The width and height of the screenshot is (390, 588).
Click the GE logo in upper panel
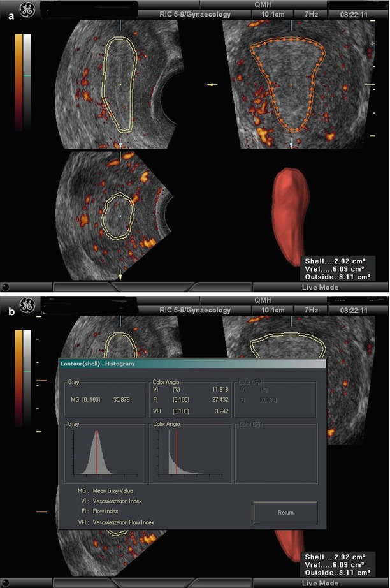[27, 10]
